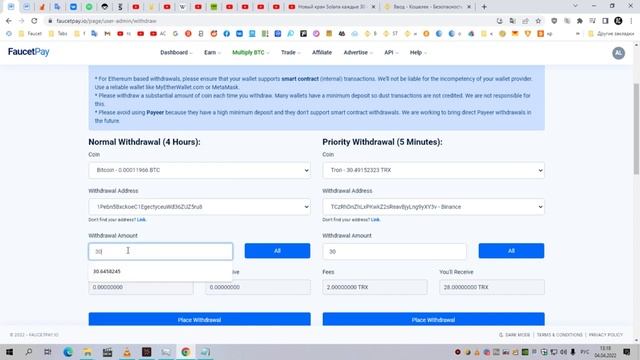The image size is (640, 360).
Task: Click Place Withdrawal under Normal Withdrawal
Action: click(199, 320)
